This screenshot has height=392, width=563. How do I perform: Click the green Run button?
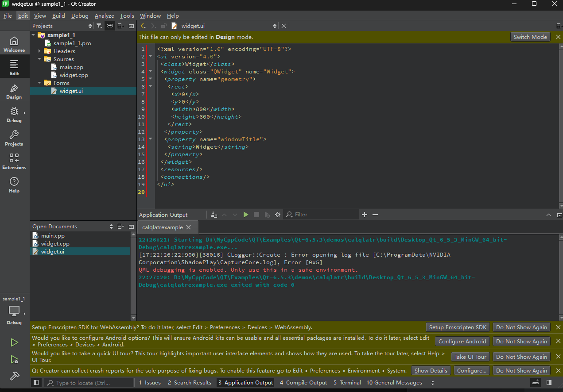tap(14, 342)
